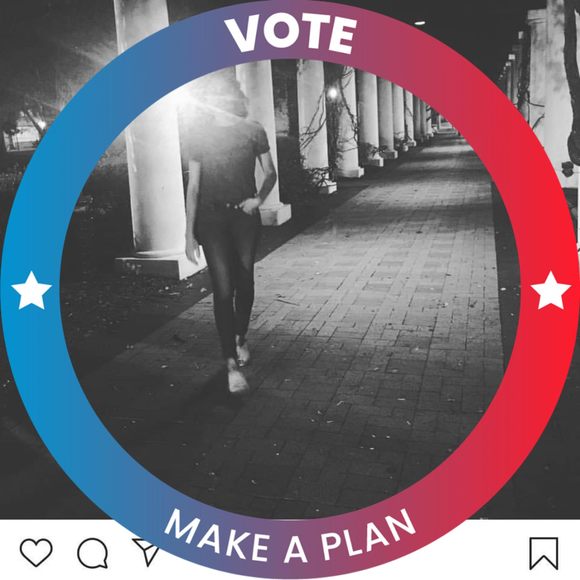Click the white star on the blue side

tap(31, 291)
